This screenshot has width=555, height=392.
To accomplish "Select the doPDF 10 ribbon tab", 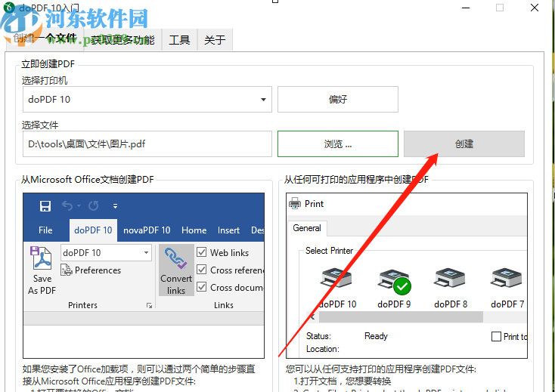I will (93, 230).
